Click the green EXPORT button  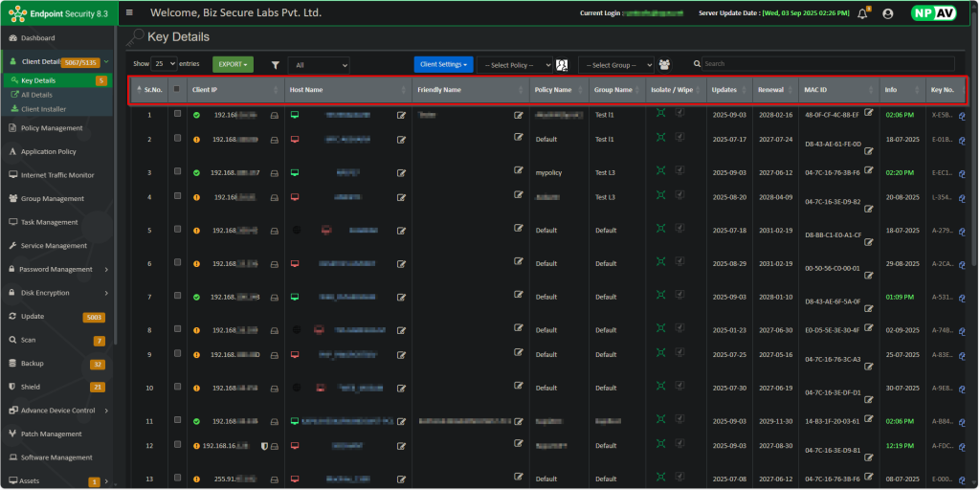coord(233,64)
